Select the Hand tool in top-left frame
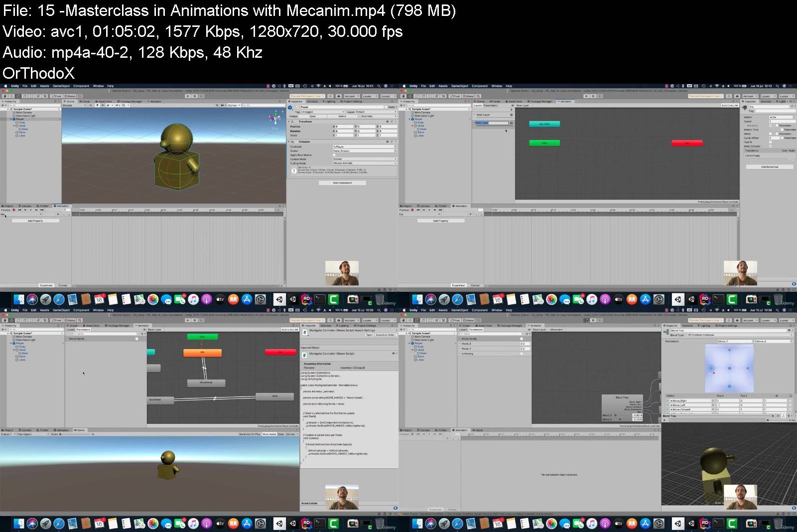 5,96
